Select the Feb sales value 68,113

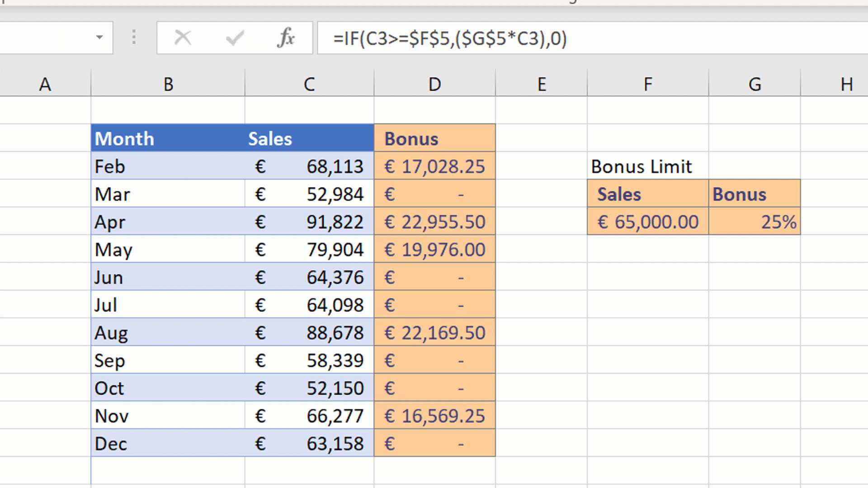click(309, 166)
